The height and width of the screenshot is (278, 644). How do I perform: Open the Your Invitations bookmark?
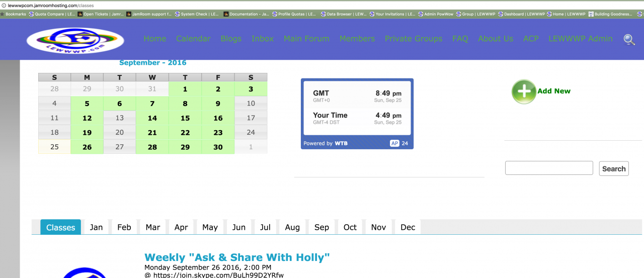[x=392, y=14]
